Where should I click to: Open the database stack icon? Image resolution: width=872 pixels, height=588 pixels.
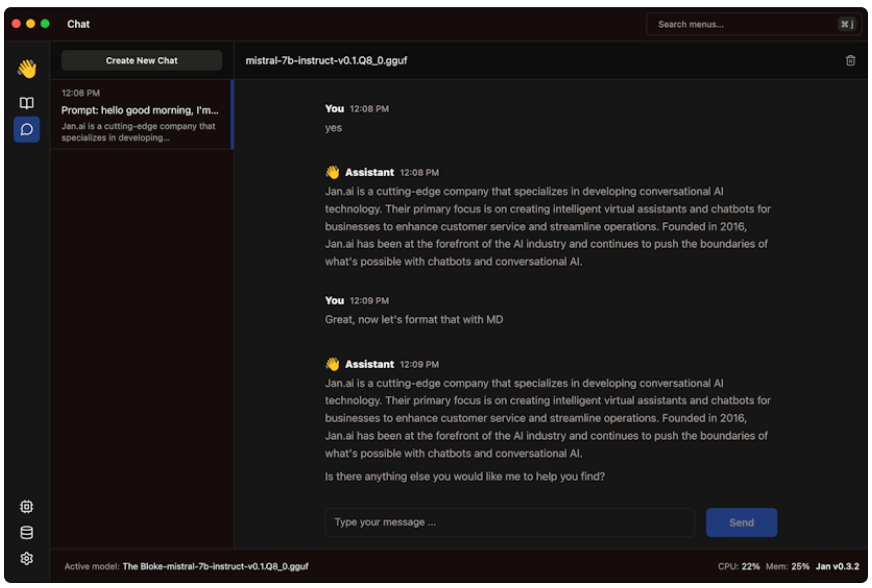pyautogui.click(x=27, y=532)
